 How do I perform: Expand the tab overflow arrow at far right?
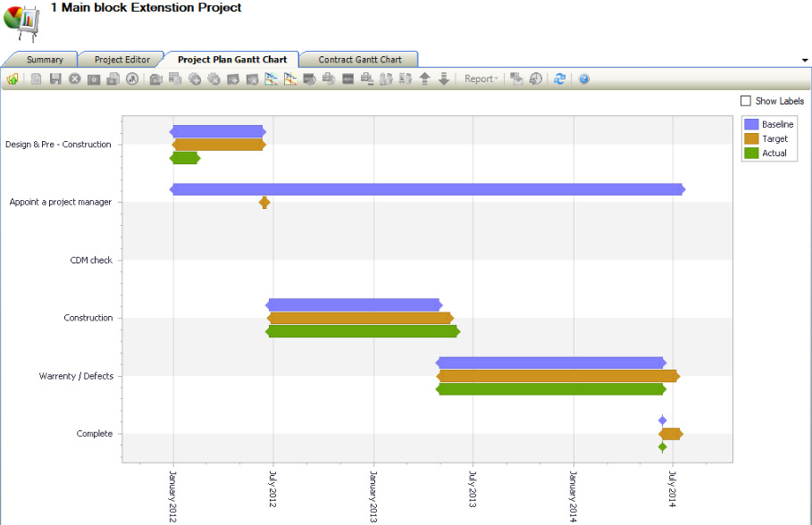pos(806,60)
